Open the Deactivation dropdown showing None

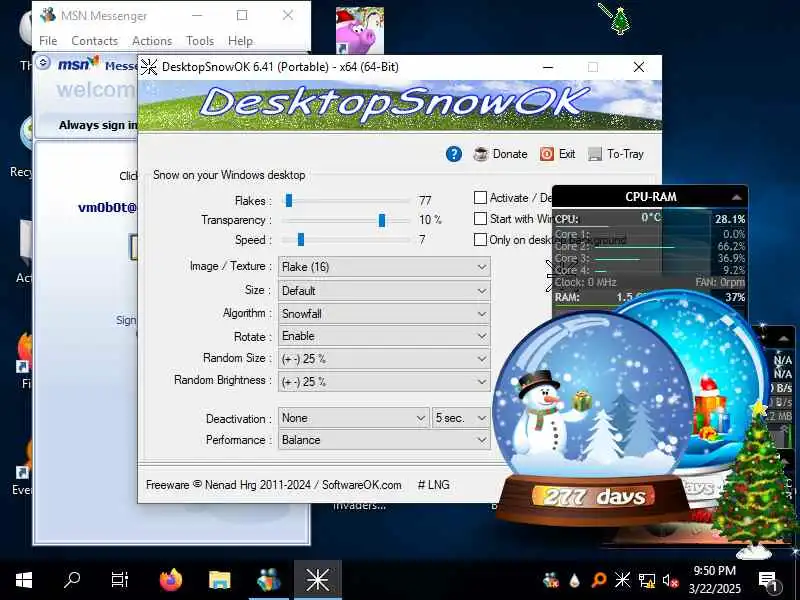(354, 418)
